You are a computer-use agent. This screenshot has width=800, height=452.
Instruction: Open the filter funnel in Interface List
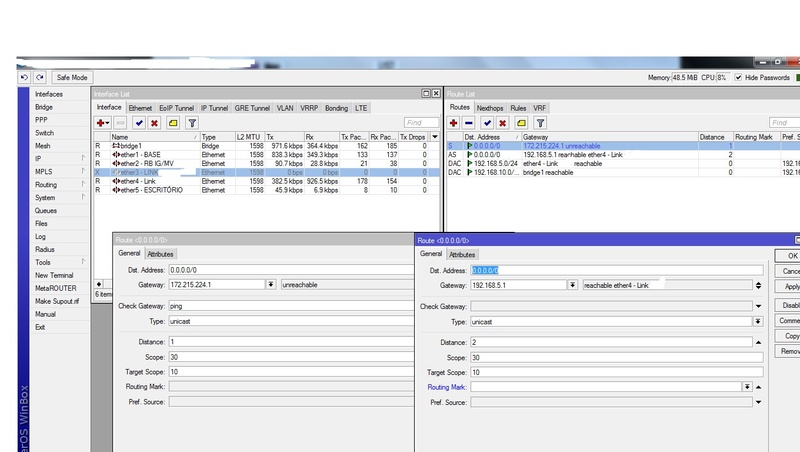point(192,122)
